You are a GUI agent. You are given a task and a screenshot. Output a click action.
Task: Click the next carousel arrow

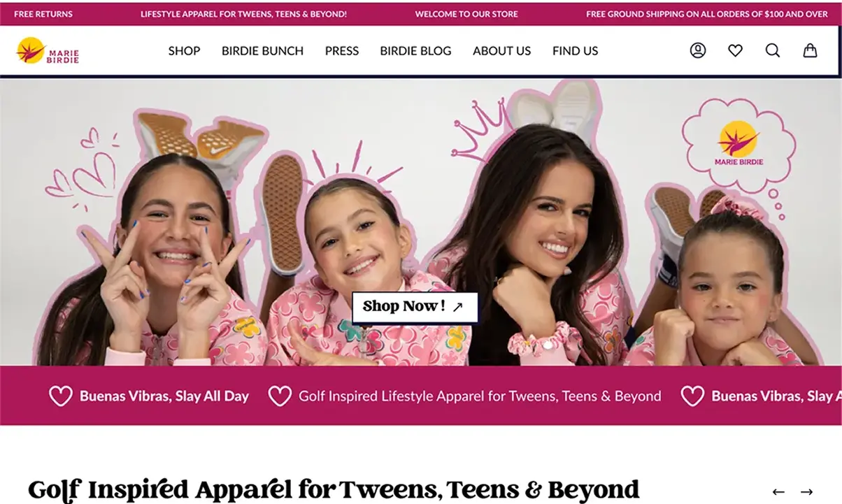806,491
